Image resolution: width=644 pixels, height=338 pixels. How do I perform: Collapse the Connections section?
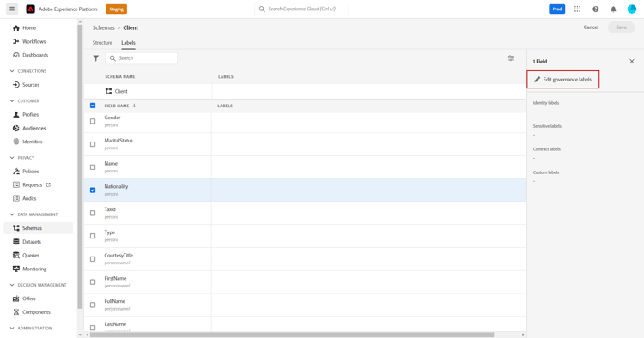[x=12, y=71]
